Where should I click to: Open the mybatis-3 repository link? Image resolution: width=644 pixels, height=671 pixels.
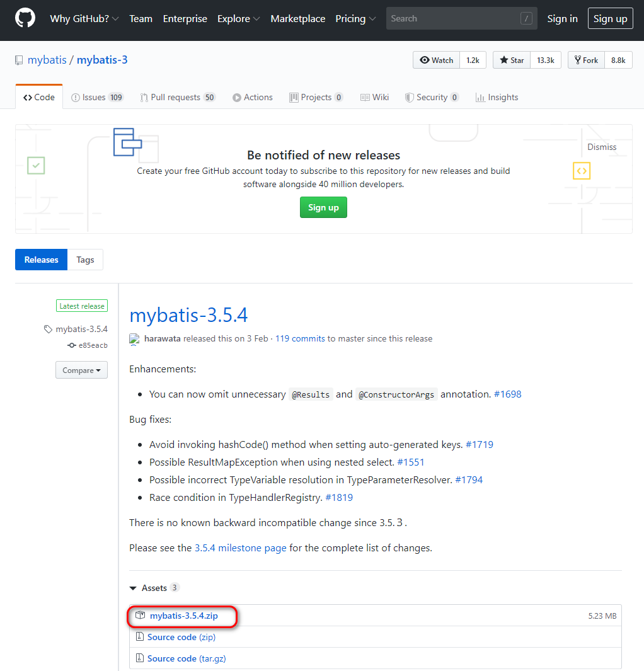(x=102, y=60)
